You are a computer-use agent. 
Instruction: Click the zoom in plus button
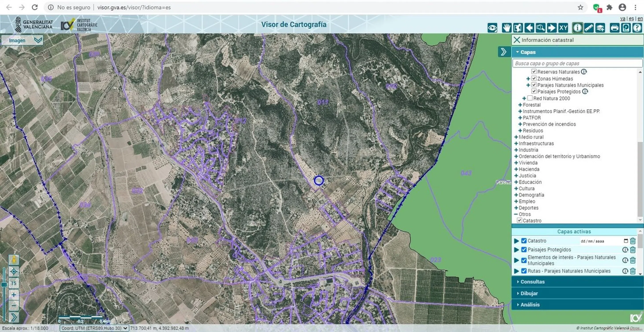[14, 295]
